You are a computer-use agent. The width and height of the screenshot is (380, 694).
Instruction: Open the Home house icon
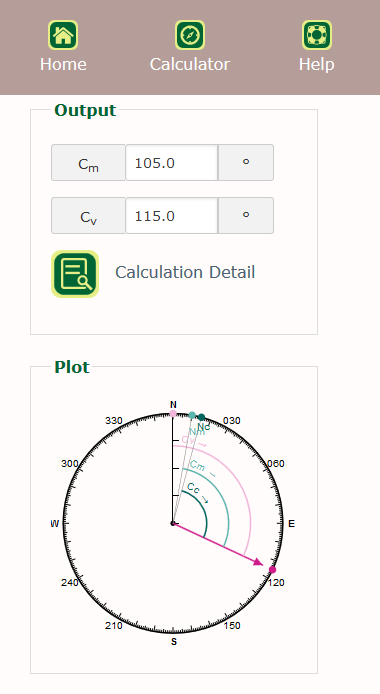click(63, 35)
